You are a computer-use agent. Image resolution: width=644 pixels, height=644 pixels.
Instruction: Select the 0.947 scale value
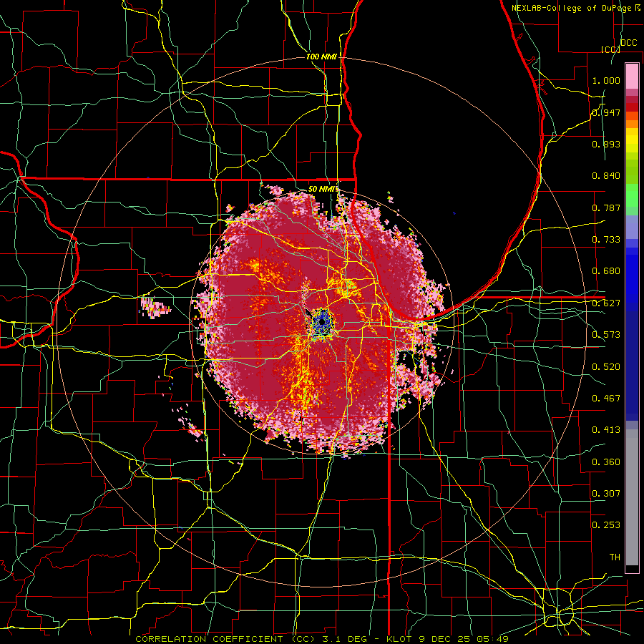(606, 112)
